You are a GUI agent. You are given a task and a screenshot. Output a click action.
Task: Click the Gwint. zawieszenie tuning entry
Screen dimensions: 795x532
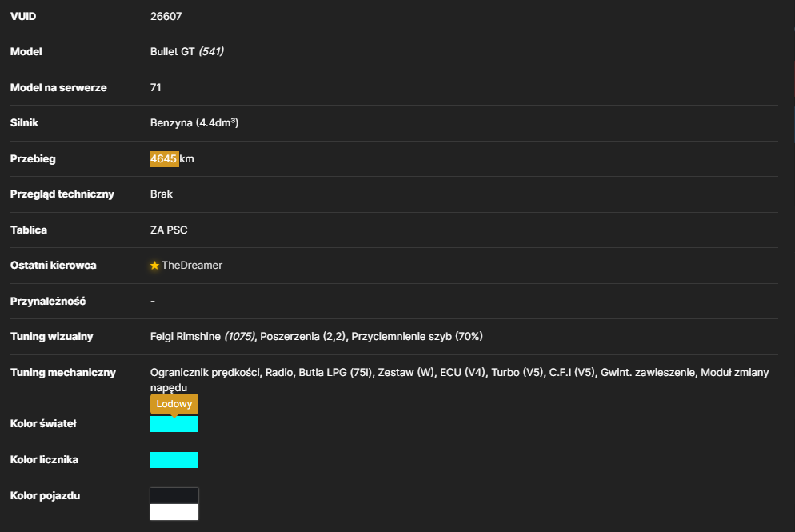pos(648,373)
